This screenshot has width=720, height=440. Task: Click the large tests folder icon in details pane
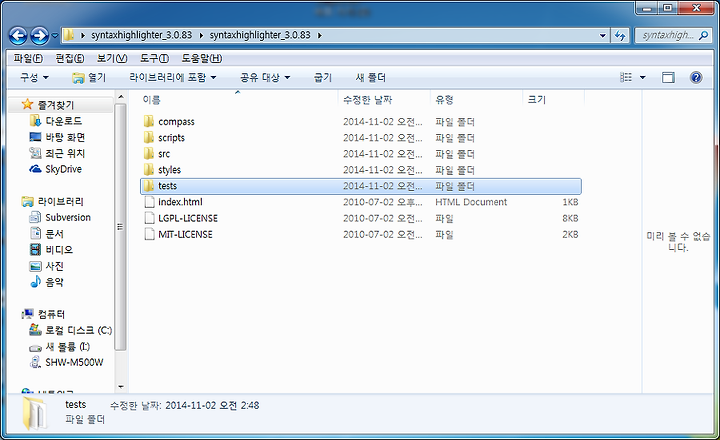tap(34, 412)
